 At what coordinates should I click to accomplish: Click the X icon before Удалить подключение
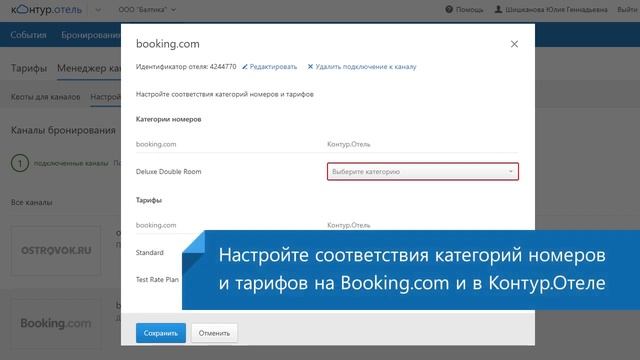(310, 67)
